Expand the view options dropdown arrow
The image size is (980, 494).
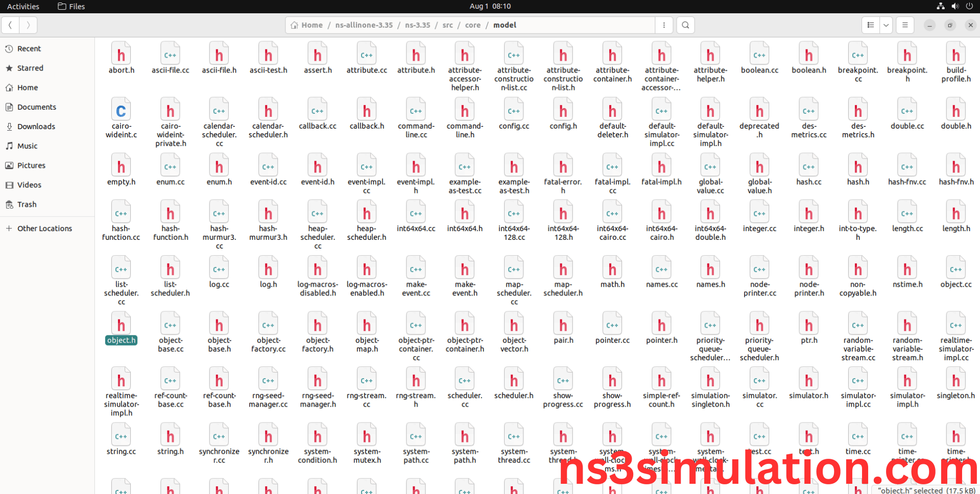[886, 25]
